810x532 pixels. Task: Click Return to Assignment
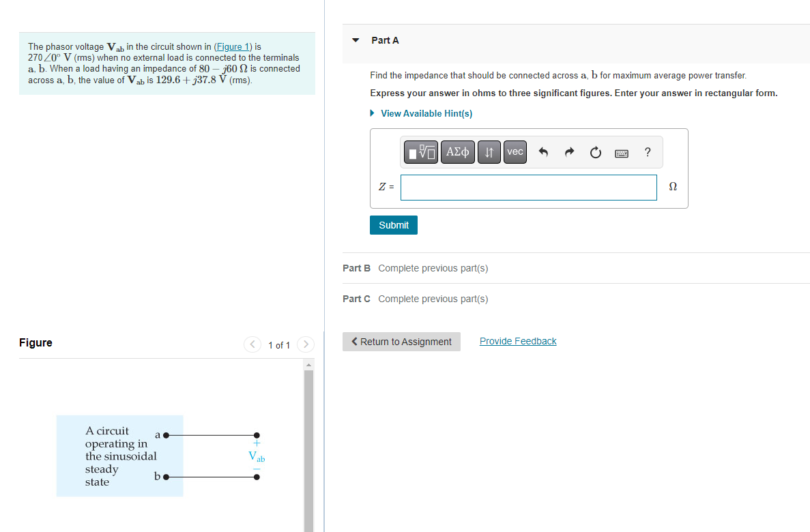point(401,341)
